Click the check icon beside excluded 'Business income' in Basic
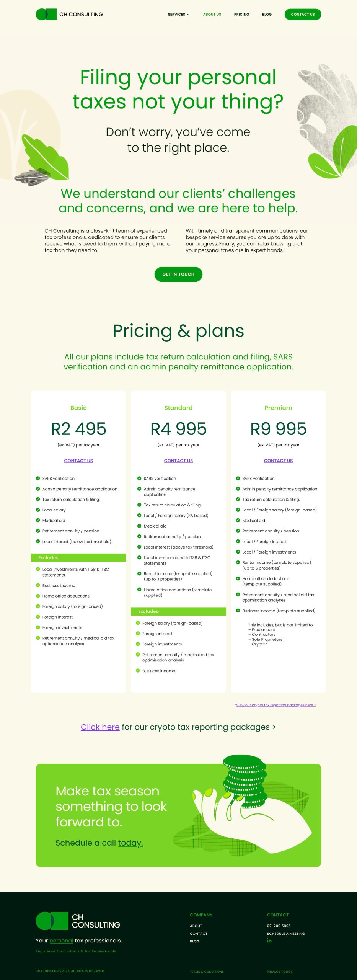This screenshot has height=980, width=357. (x=38, y=585)
